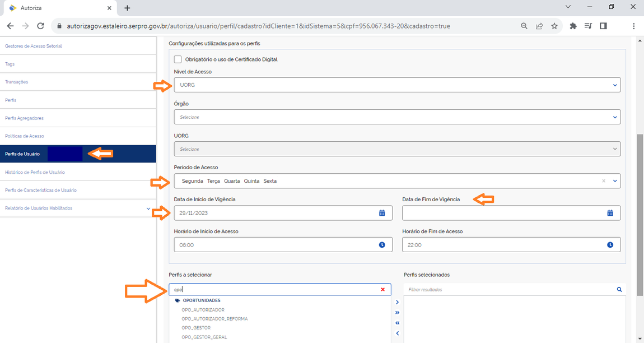Enable Obrigatório o uso de Certificado Digital

tap(178, 59)
